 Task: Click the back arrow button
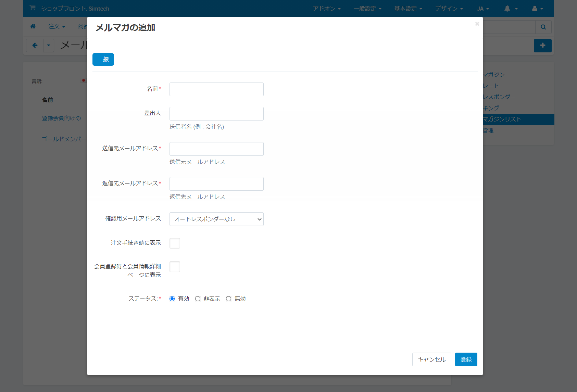(35, 45)
